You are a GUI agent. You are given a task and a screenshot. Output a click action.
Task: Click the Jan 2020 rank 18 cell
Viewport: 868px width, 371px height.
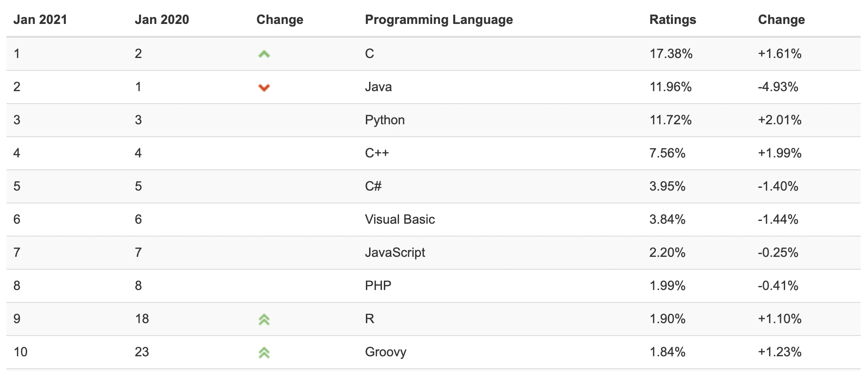(142, 319)
